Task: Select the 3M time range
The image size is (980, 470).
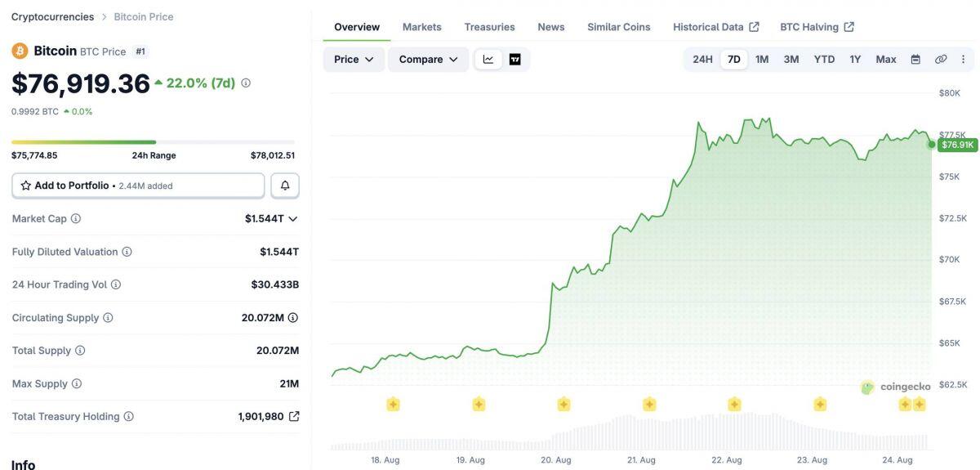Action: coord(791,59)
